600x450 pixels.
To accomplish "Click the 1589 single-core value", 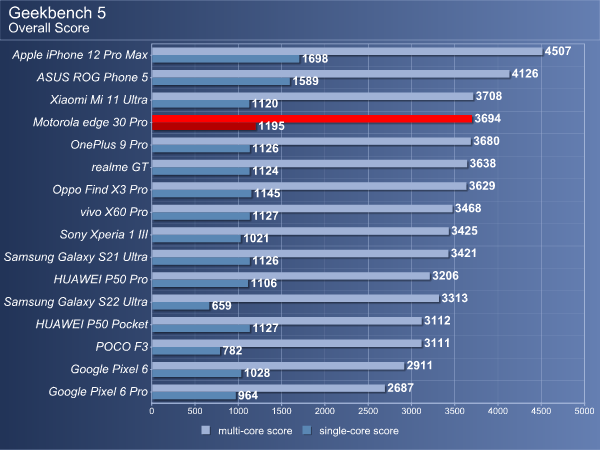I will 305,81.
